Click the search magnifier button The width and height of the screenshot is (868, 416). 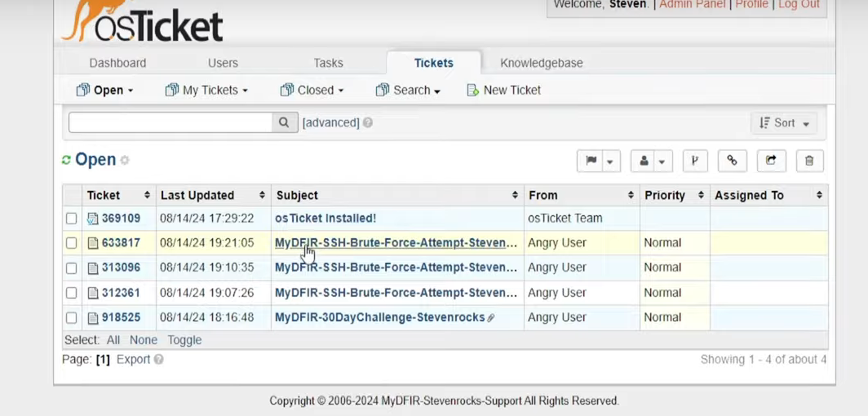click(284, 123)
